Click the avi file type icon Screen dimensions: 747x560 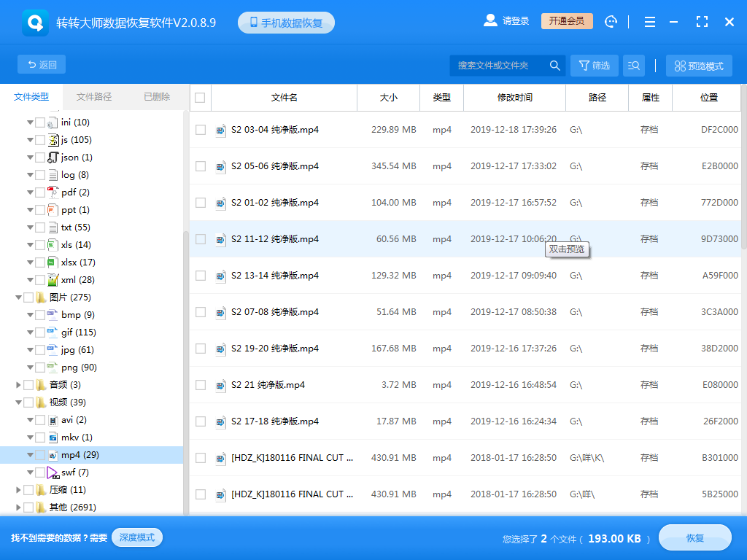pyautogui.click(x=53, y=420)
